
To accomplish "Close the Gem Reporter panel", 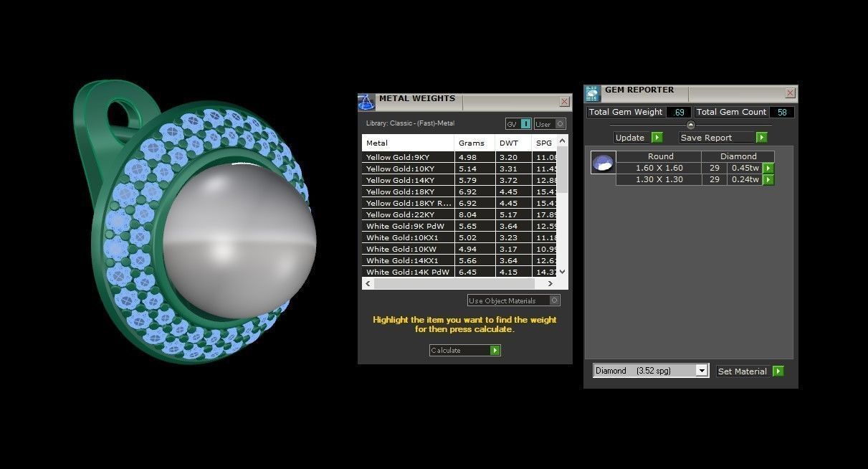I will pyautogui.click(x=790, y=93).
